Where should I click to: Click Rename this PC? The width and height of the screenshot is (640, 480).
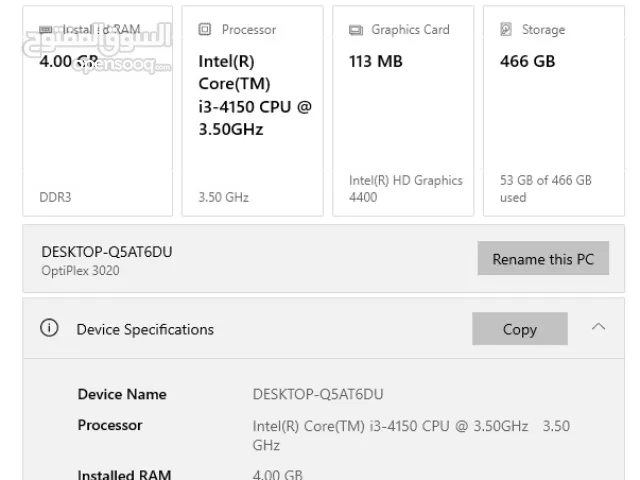coord(543,259)
